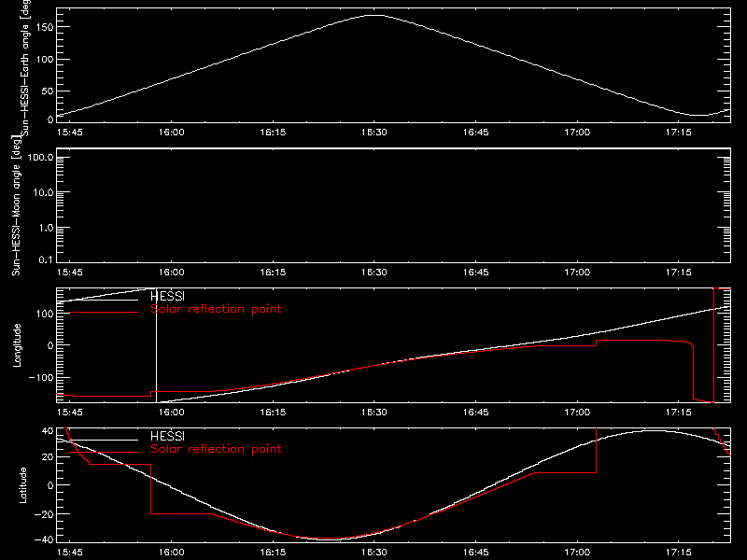This screenshot has width=747, height=560.
Task: Click the Sun-HESSI-Earth angle axis label
Action: [x=26, y=68]
